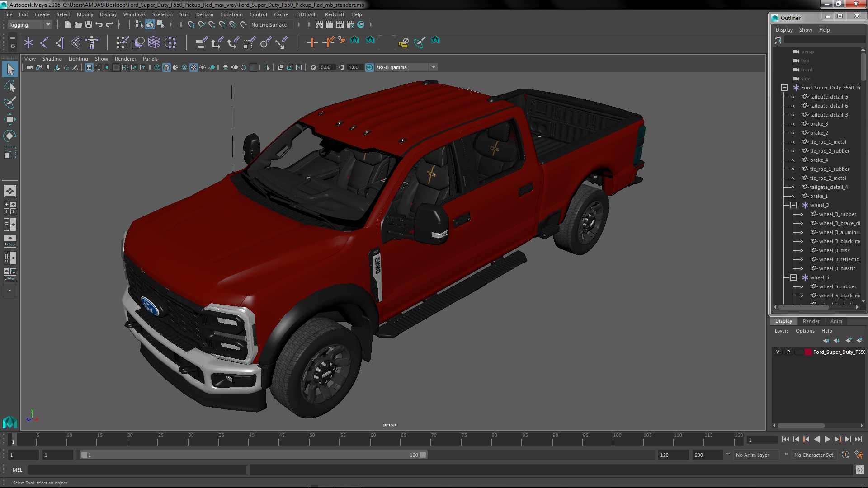Screen dimensions: 868x488
Task: Click the Maya logo icon bottom-left
Action: (x=9, y=422)
